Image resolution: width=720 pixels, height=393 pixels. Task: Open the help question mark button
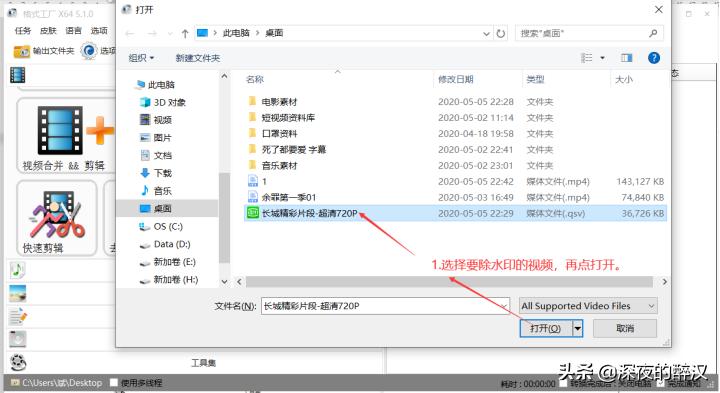pyautogui.click(x=653, y=58)
